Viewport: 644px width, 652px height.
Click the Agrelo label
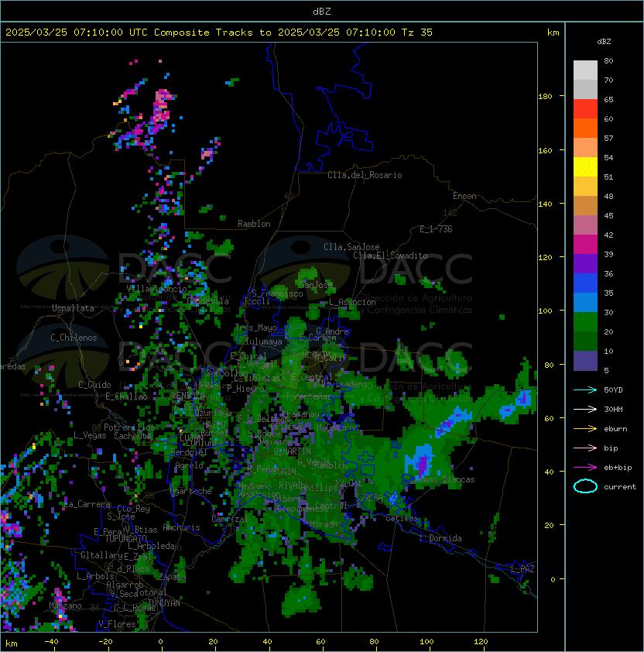coord(189,465)
